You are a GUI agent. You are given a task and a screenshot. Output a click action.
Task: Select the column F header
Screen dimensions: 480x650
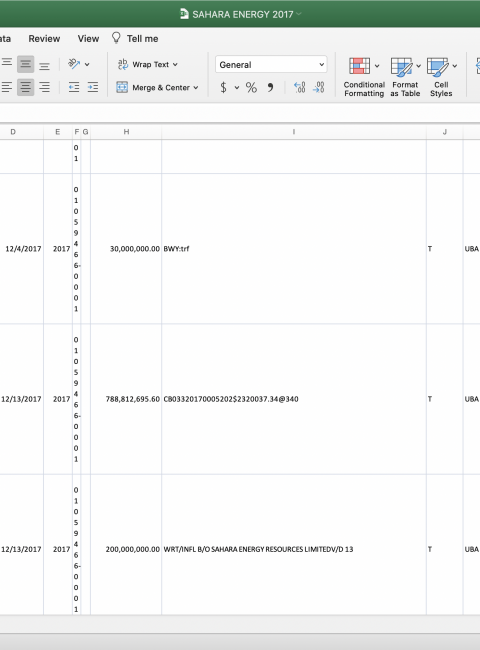click(76, 132)
